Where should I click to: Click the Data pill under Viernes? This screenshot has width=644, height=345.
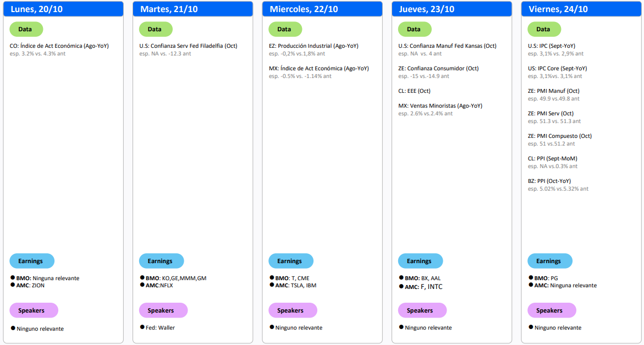click(544, 29)
